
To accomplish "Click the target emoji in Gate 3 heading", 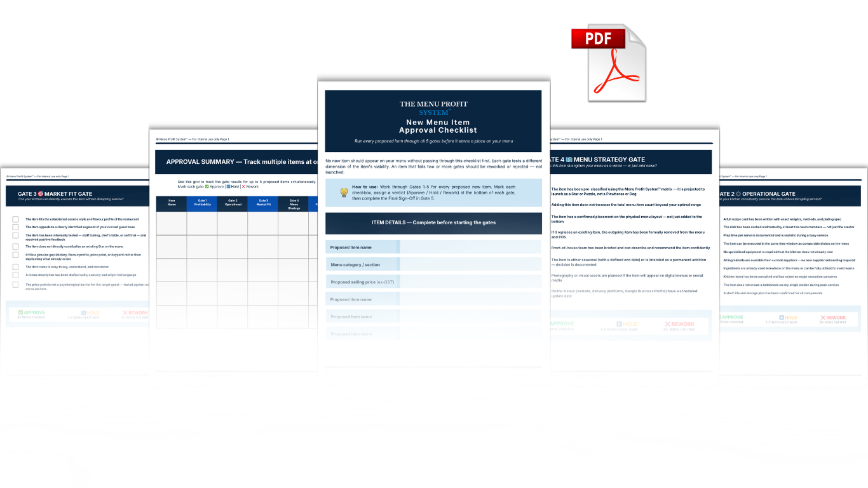I will tap(41, 194).
